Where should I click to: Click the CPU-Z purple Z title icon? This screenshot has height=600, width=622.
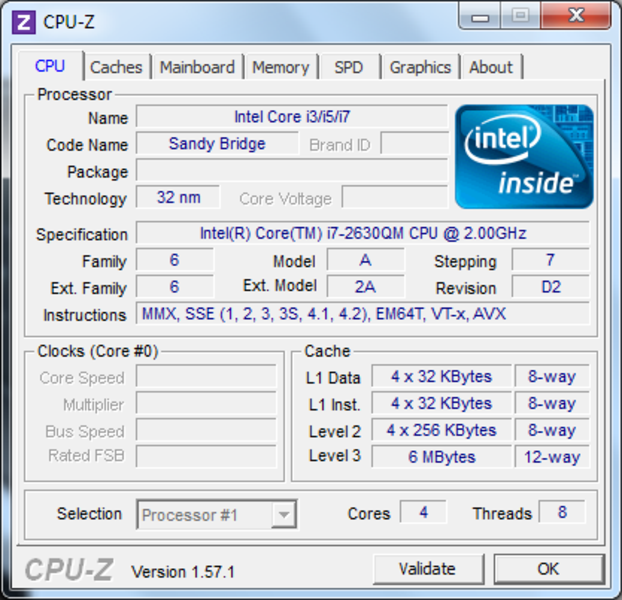24,22
